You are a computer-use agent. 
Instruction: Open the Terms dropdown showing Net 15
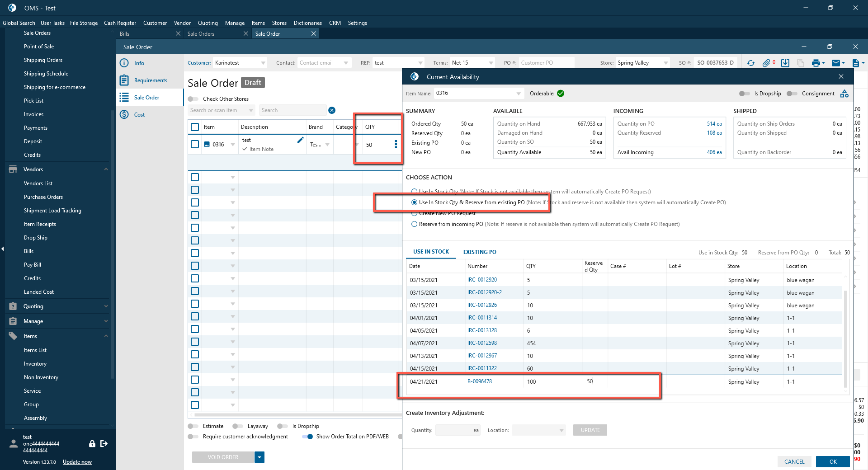pyautogui.click(x=491, y=63)
